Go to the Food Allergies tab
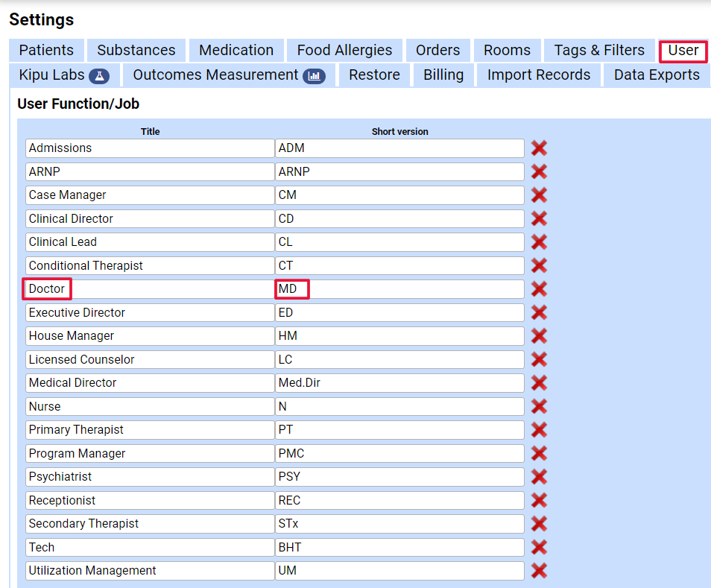This screenshot has width=711, height=588. pos(344,51)
